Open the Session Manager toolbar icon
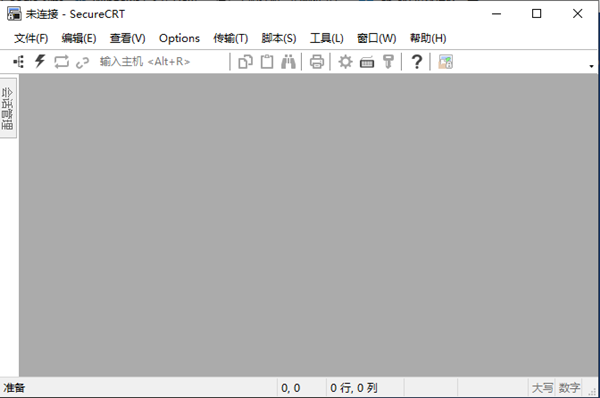The image size is (600, 398). pyautogui.click(x=18, y=62)
